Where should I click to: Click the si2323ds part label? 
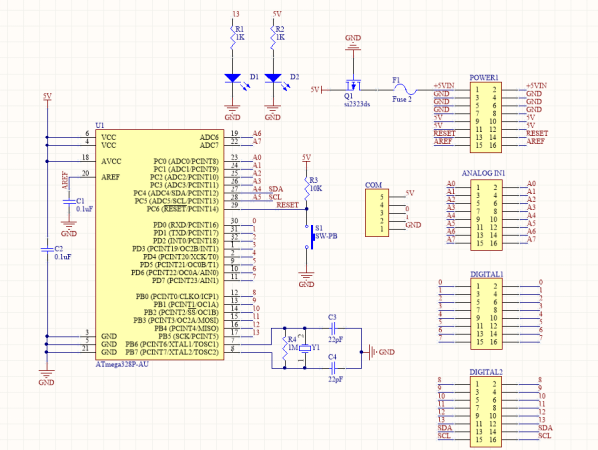(x=357, y=104)
